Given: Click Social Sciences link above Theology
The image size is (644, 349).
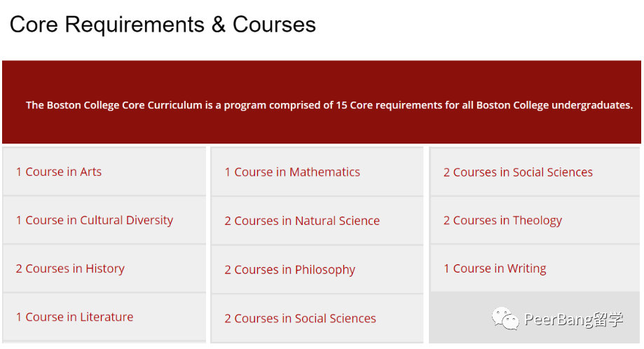Looking at the screenshot, I should coord(518,172).
